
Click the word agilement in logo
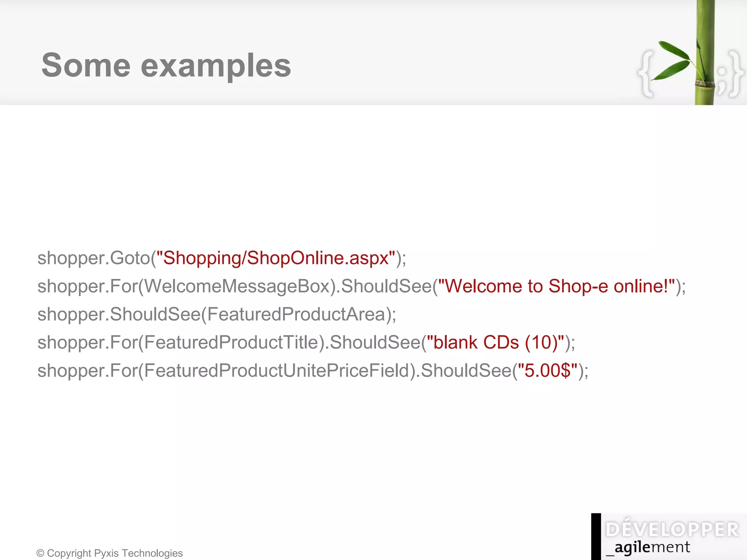[652, 547]
